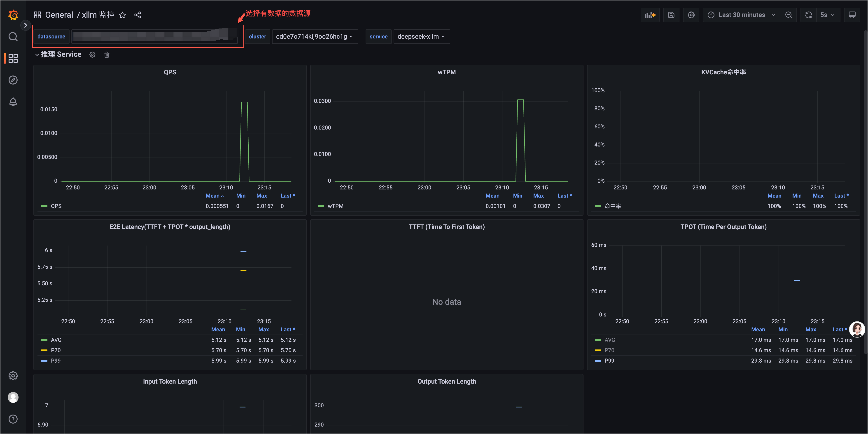Toggle the QPS series in legend

tap(56, 206)
